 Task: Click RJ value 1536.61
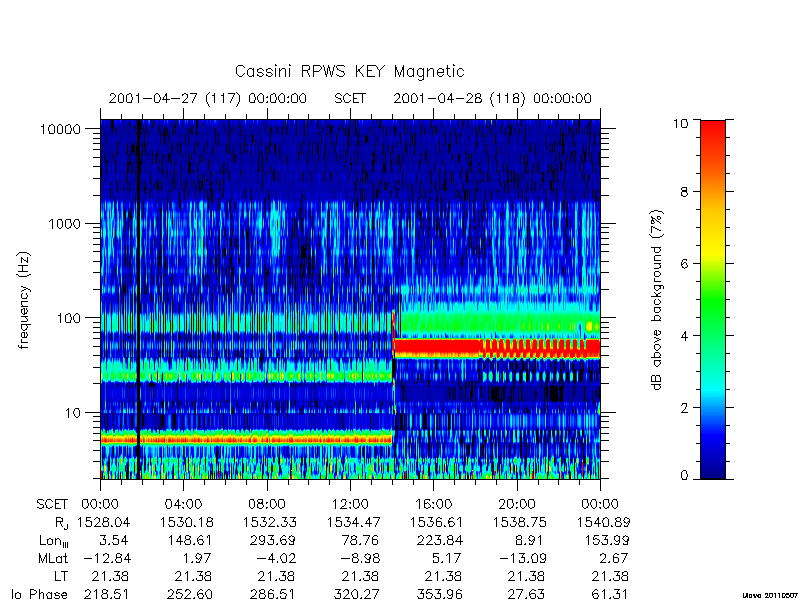click(x=437, y=522)
